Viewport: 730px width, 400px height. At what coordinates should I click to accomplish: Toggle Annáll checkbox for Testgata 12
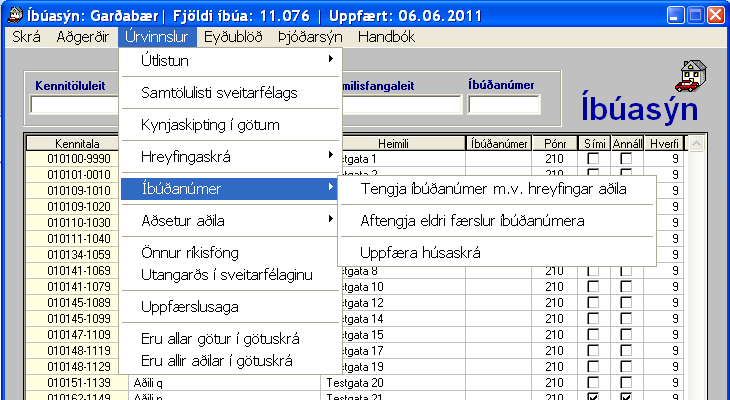626,303
